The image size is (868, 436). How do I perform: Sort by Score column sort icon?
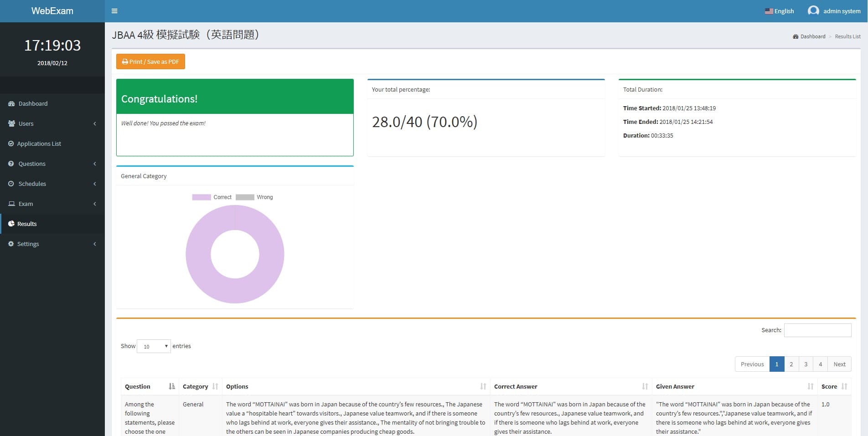coord(844,386)
